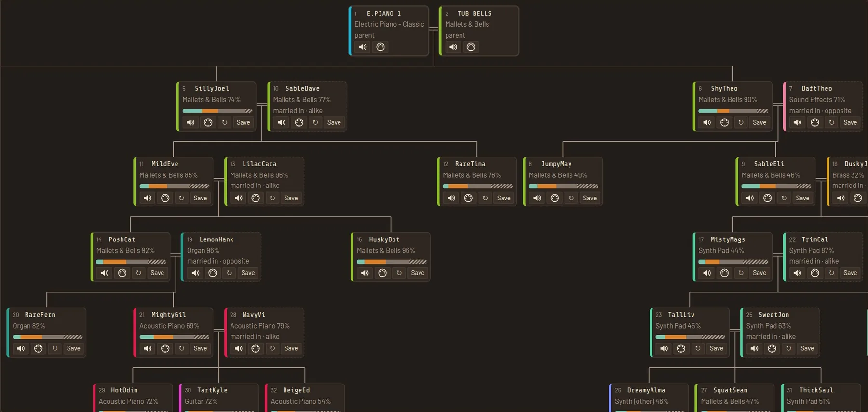The width and height of the screenshot is (868, 412).
Task: Play the RareFern organ patch
Action: pos(21,348)
